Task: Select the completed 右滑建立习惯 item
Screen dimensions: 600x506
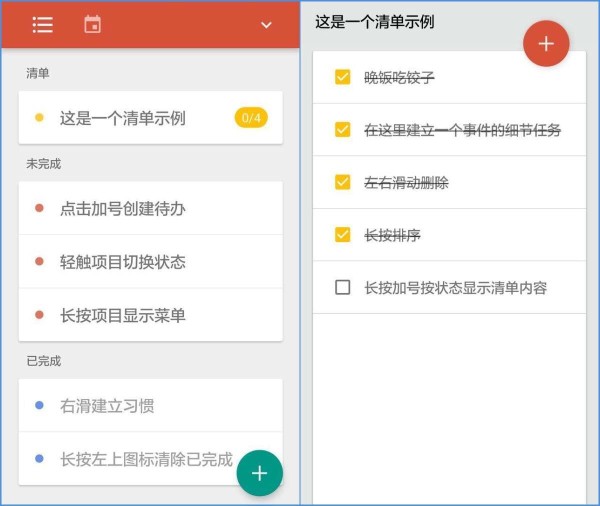Action: [x=150, y=405]
